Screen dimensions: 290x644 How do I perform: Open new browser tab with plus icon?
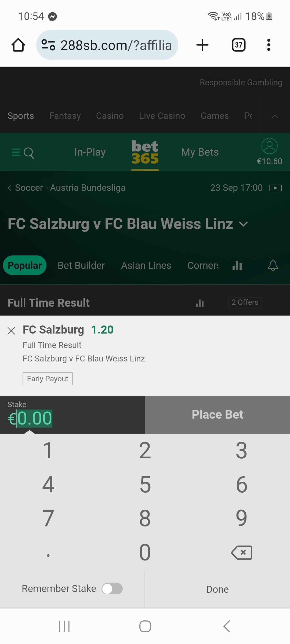point(202,45)
